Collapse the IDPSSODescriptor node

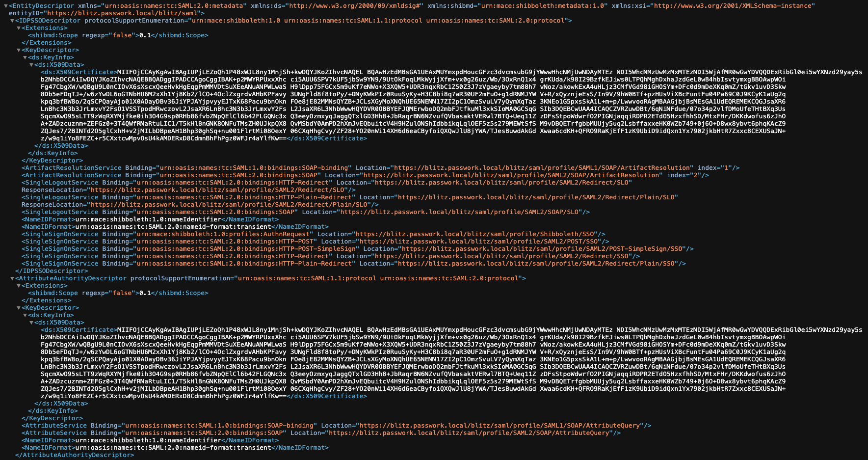11,20
